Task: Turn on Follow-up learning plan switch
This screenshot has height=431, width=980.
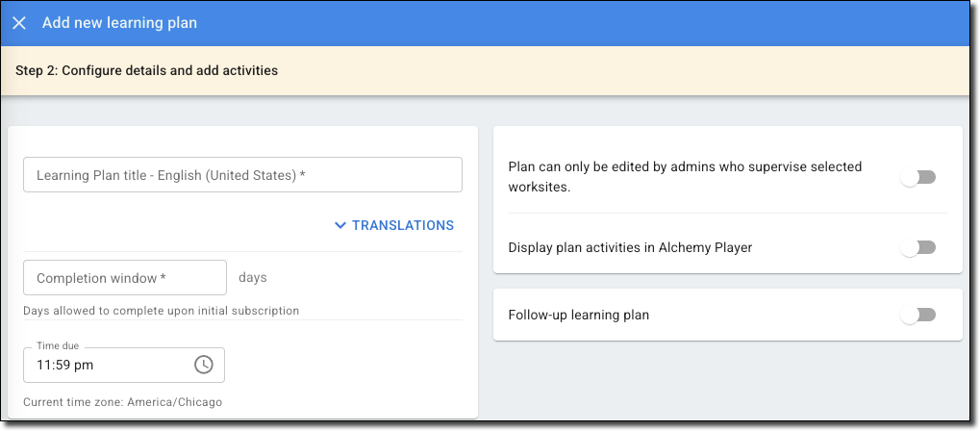Action: click(918, 315)
